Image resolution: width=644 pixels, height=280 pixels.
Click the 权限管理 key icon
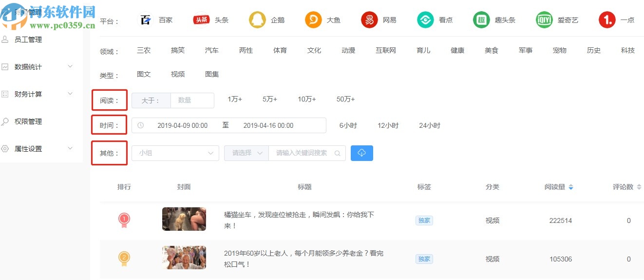pos(5,121)
